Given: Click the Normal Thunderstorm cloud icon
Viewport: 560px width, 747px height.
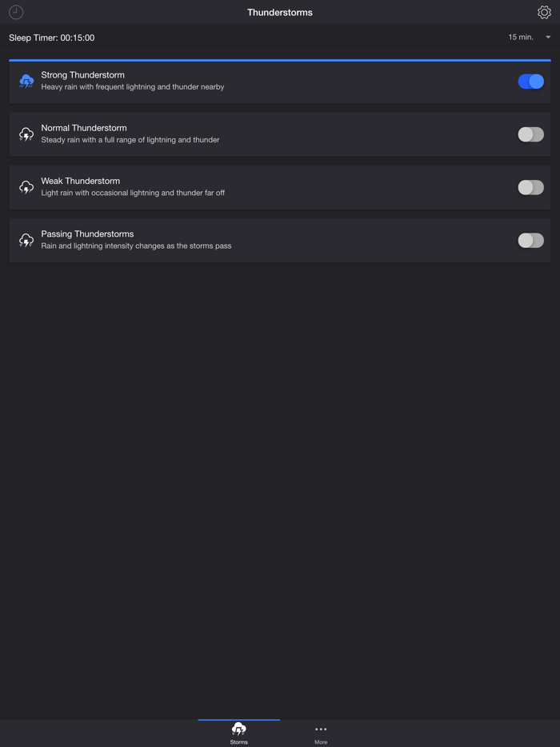Looking at the screenshot, I should point(26,134).
